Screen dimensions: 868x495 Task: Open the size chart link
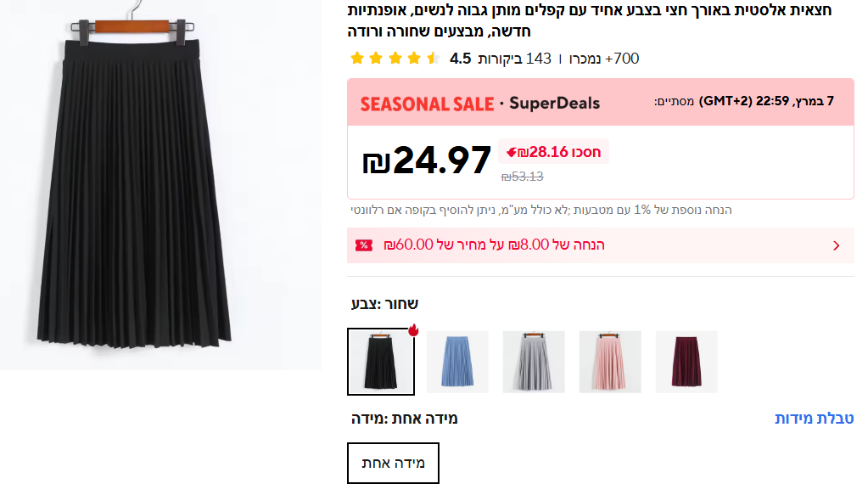tap(814, 419)
